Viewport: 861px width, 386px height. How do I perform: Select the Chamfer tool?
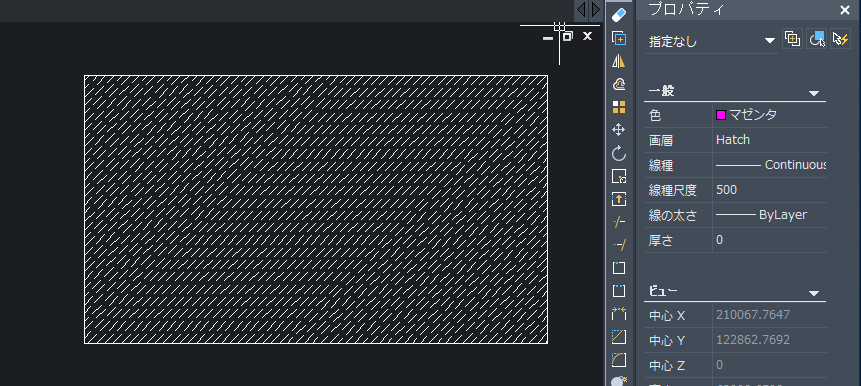click(619, 337)
